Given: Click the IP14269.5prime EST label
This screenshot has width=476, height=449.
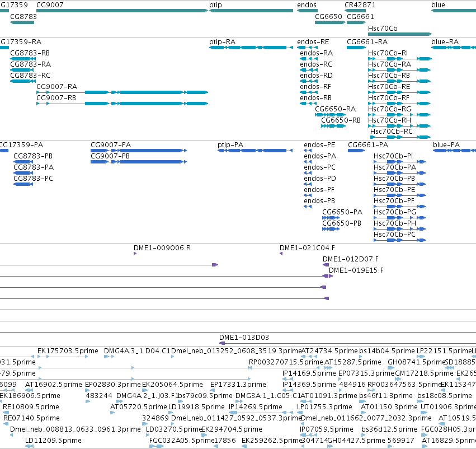Looking at the screenshot, I should click(x=256, y=407).
